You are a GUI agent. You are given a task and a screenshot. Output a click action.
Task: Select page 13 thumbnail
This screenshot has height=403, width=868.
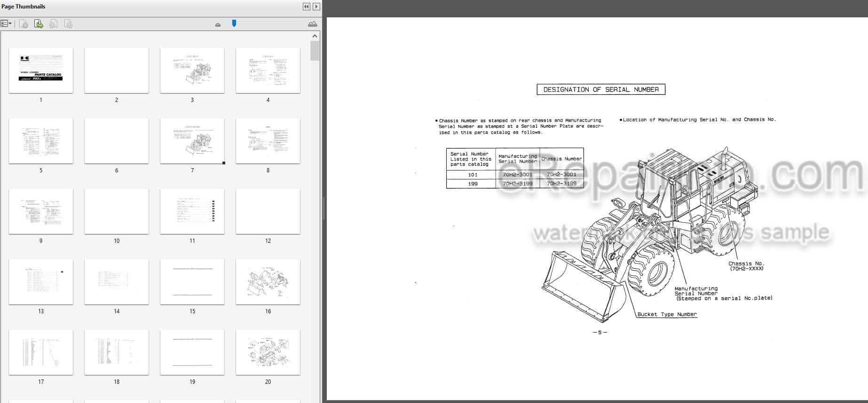pos(41,282)
